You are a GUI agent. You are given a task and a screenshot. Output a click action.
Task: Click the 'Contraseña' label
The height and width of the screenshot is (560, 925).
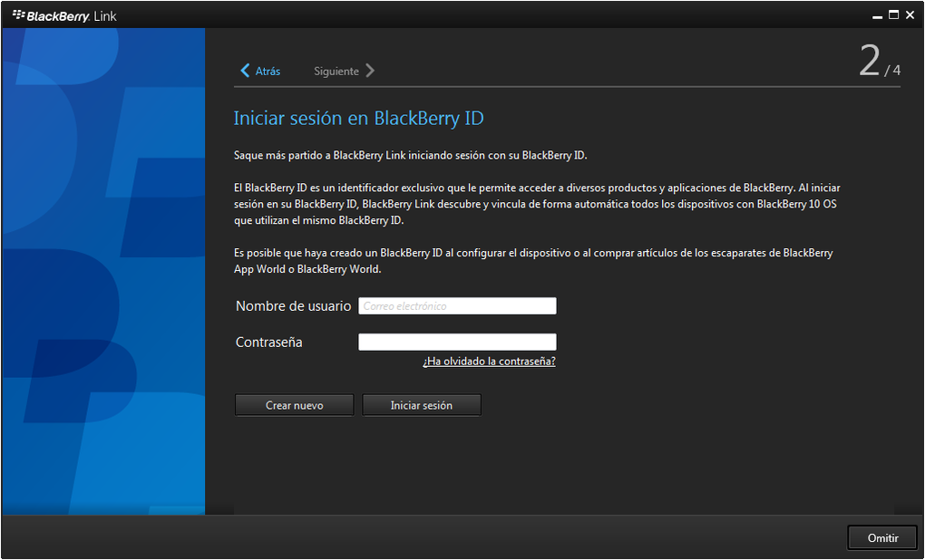[269, 342]
